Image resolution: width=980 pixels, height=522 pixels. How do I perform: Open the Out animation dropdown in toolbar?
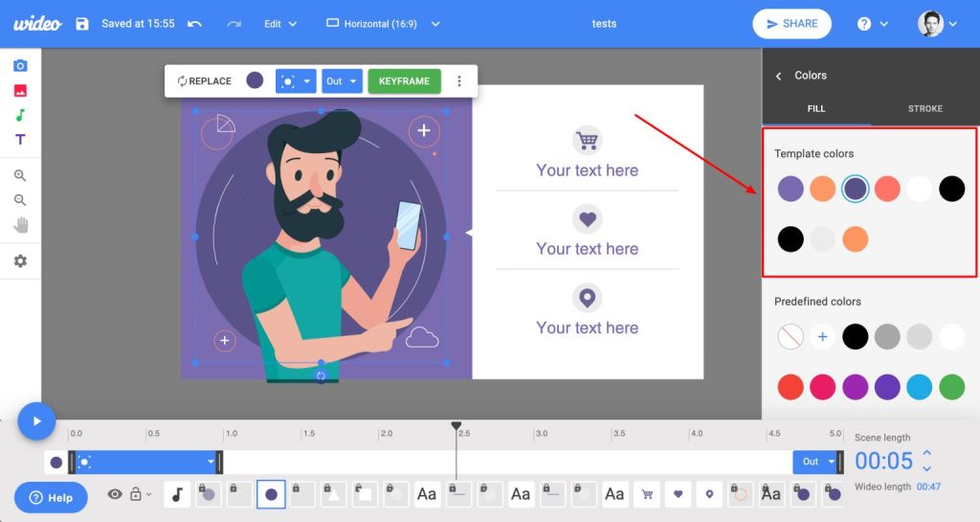[x=342, y=81]
